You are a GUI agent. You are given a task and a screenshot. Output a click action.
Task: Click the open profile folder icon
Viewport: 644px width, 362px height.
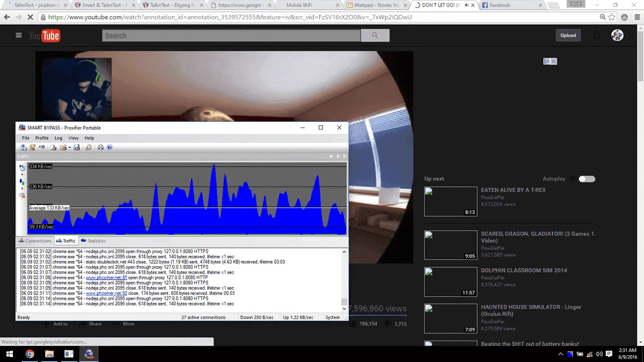pos(63,147)
